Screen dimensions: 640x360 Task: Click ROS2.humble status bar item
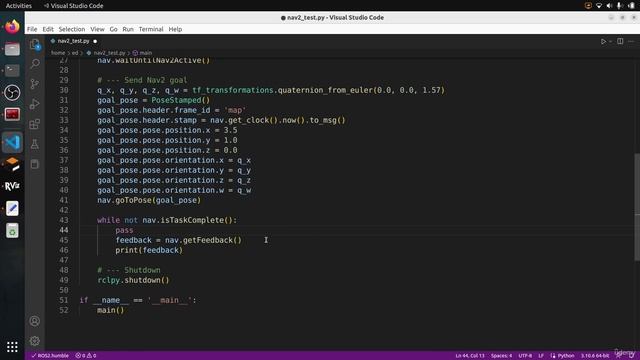(50, 356)
